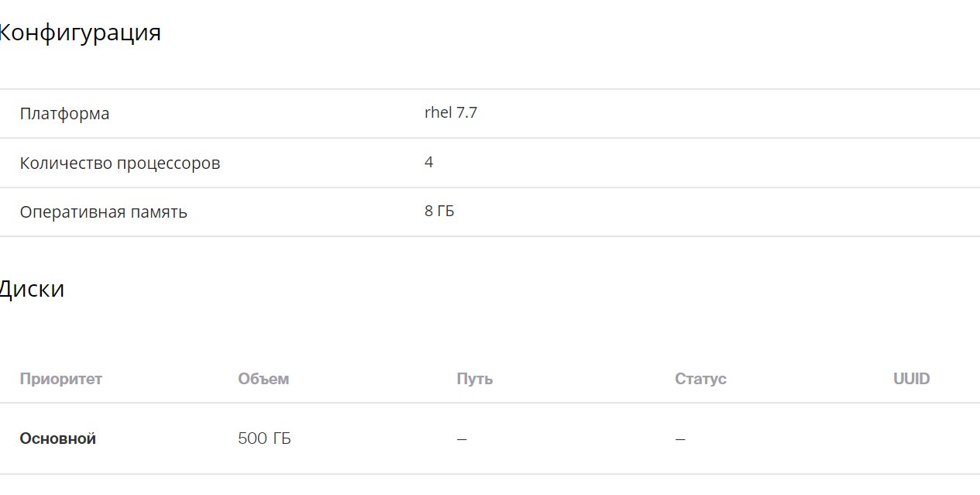
Task: Click the Статус column header
Action: click(x=700, y=379)
